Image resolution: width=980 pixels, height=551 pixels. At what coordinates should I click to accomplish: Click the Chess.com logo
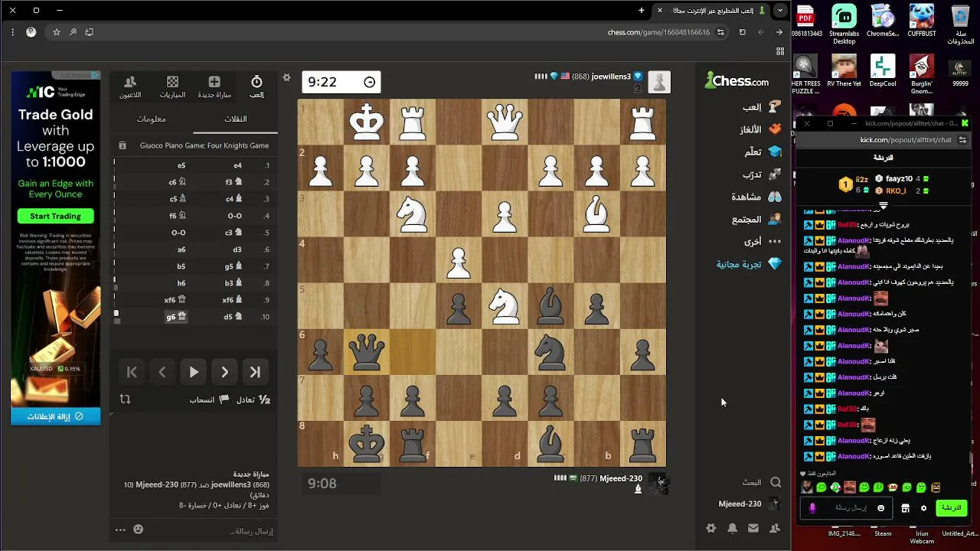point(737,80)
